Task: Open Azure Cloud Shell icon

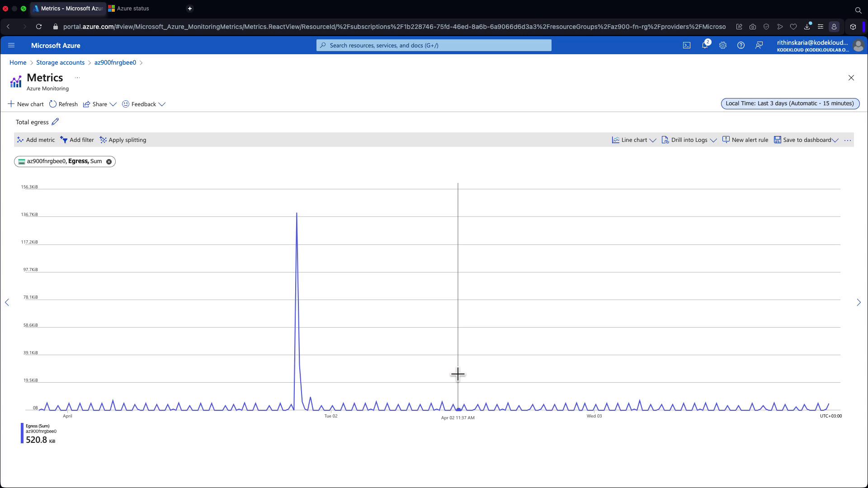Action: 687,45
